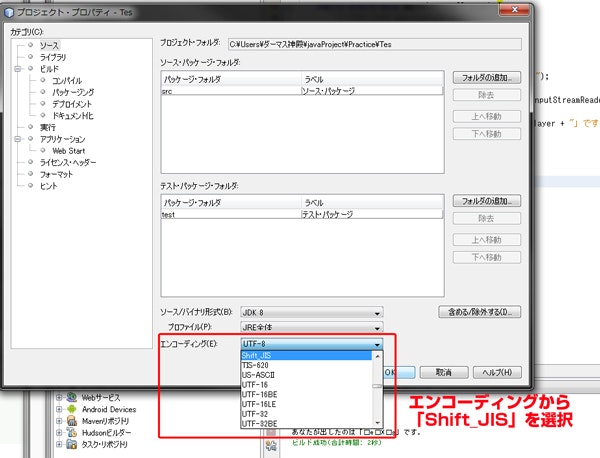The height and width of the screenshot is (458, 600).
Task: Select the アプリケーション category
Action: 62,139
